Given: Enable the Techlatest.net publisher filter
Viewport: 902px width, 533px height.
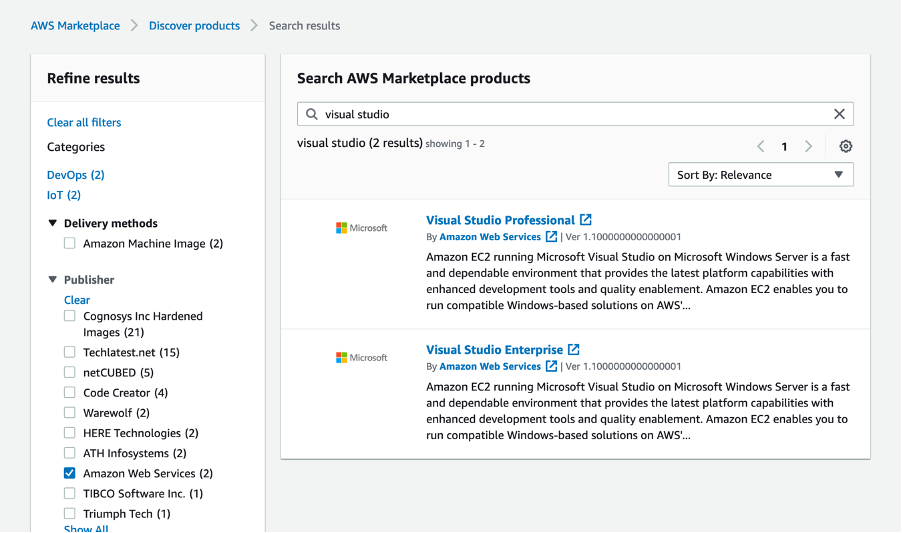Looking at the screenshot, I should click(x=70, y=352).
